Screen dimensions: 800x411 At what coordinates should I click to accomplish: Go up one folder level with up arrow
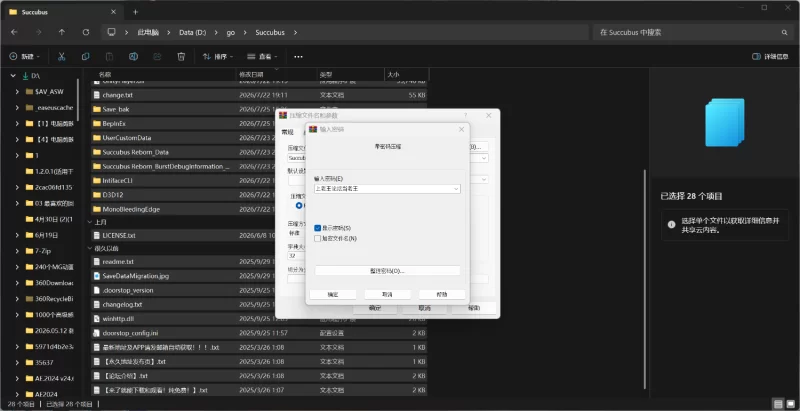coord(62,32)
